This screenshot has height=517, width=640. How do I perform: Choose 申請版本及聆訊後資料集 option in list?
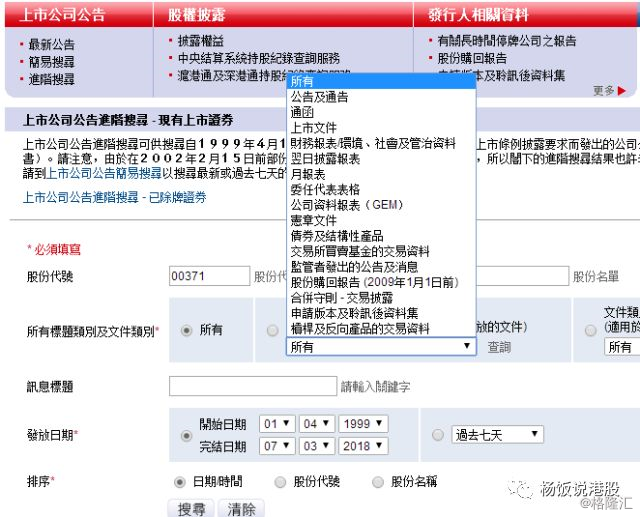tap(381, 313)
